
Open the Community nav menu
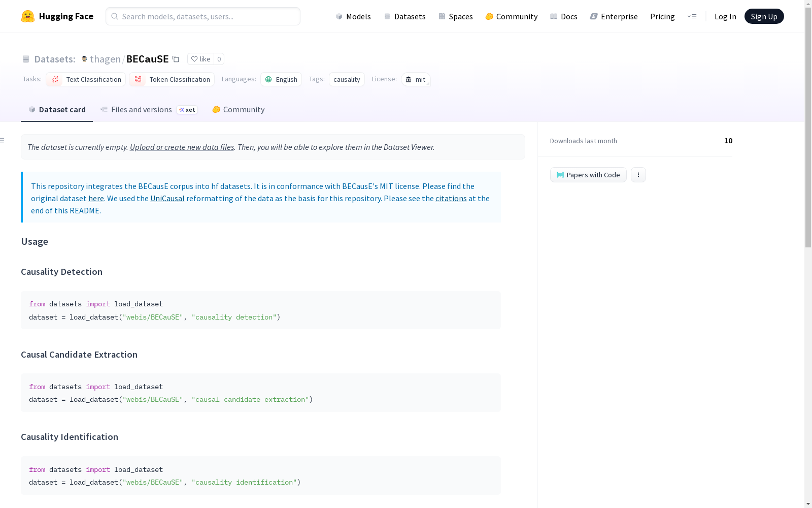(x=511, y=16)
